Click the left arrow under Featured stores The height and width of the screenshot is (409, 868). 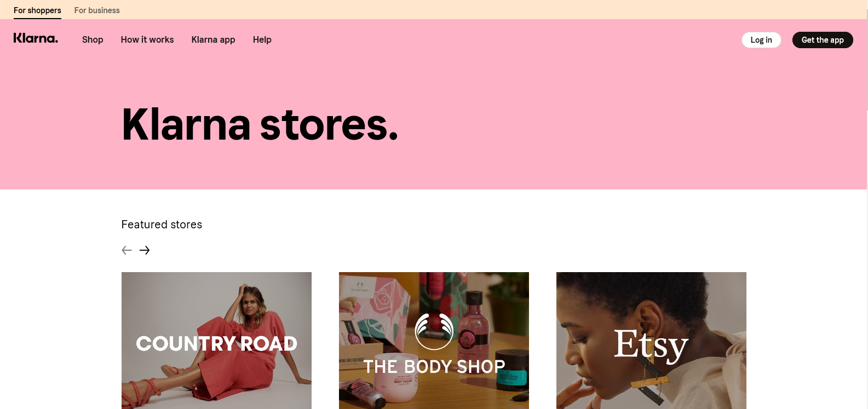[x=127, y=250]
